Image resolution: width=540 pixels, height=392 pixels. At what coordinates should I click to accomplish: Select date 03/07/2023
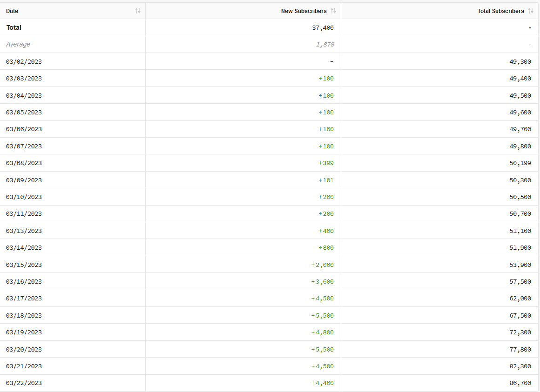[x=24, y=146]
